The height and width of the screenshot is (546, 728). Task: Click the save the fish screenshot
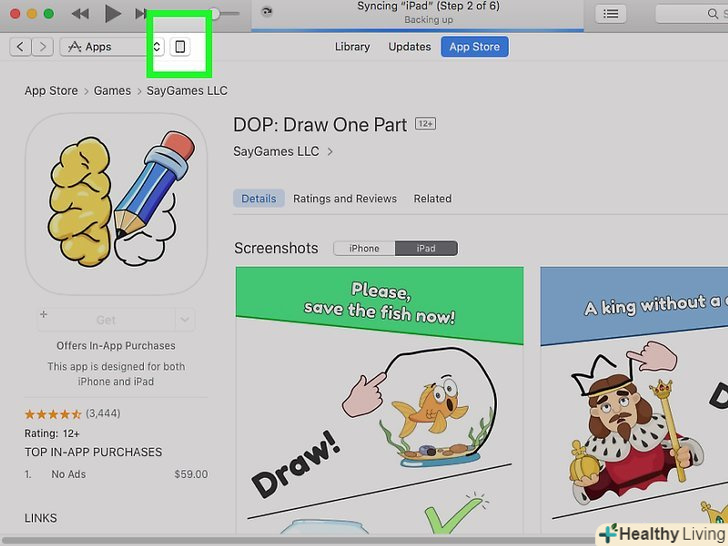[379, 400]
